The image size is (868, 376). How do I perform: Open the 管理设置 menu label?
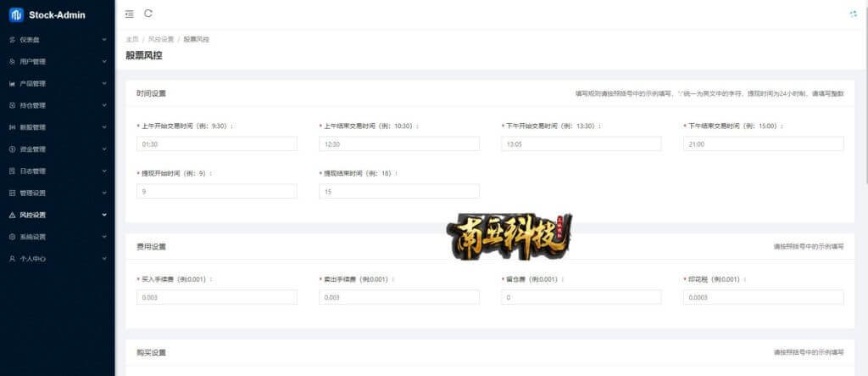[33, 193]
